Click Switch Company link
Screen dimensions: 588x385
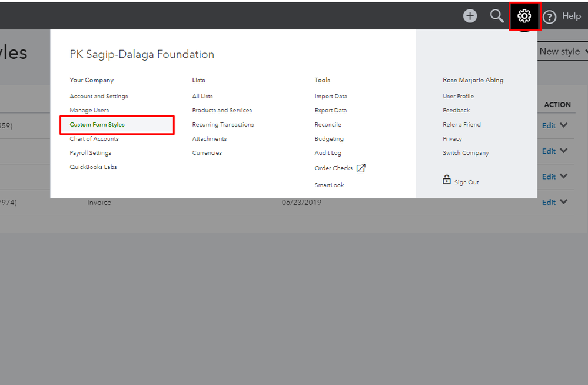pyautogui.click(x=466, y=153)
